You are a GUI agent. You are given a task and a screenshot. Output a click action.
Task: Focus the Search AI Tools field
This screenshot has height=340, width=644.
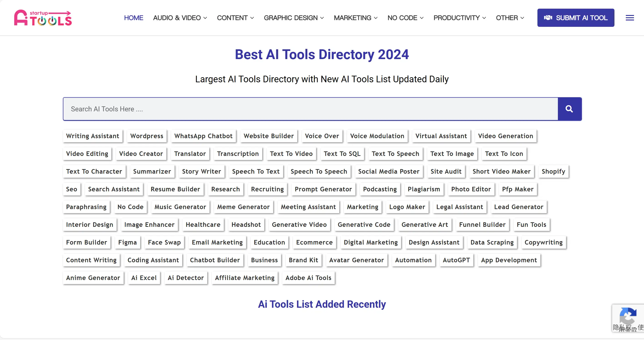point(310,109)
